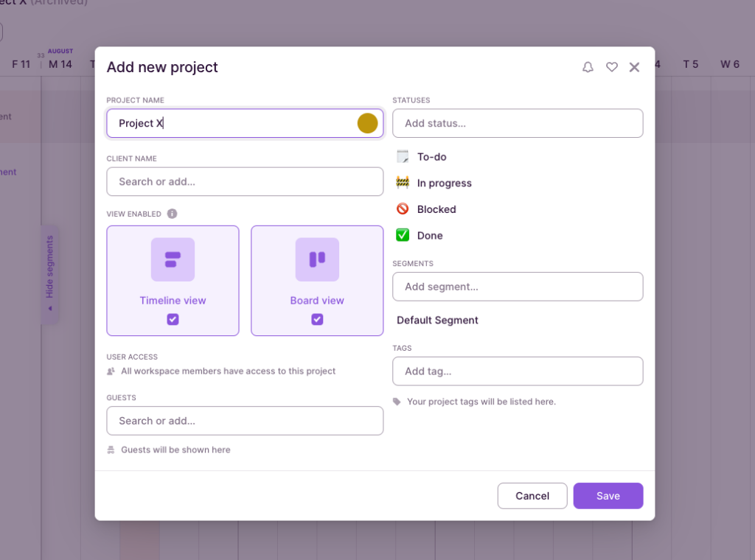Click the Board view icon
The width and height of the screenshot is (755, 560).
pos(317,259)
